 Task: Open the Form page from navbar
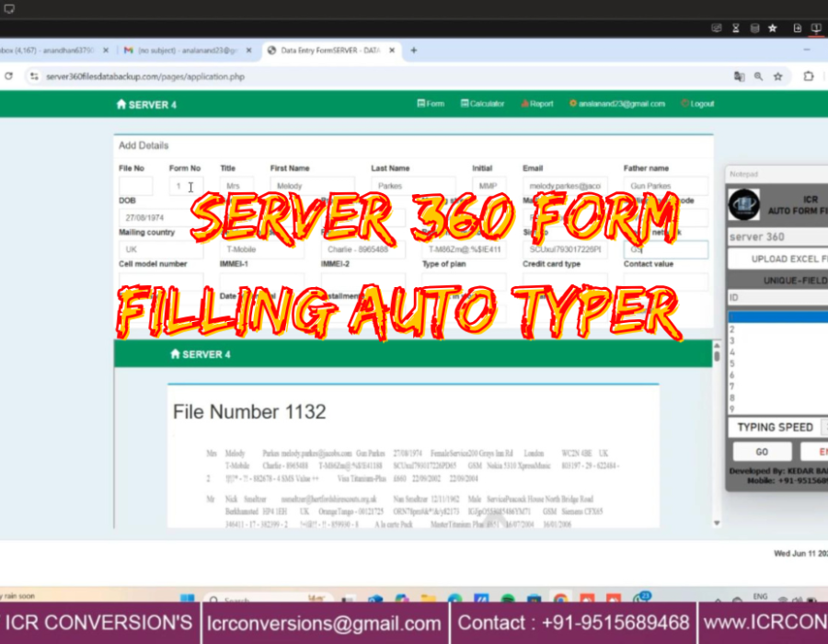pyautogui.click(x=431, y=104)
